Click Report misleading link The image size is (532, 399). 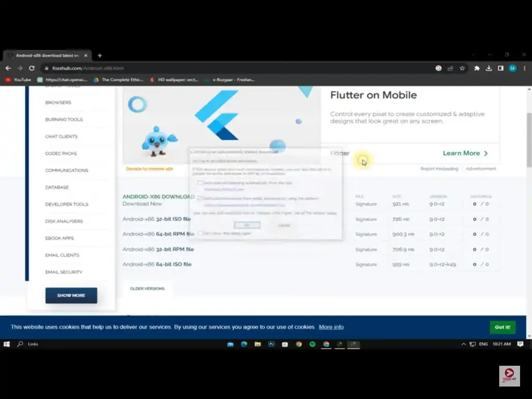tap(439, 169)
